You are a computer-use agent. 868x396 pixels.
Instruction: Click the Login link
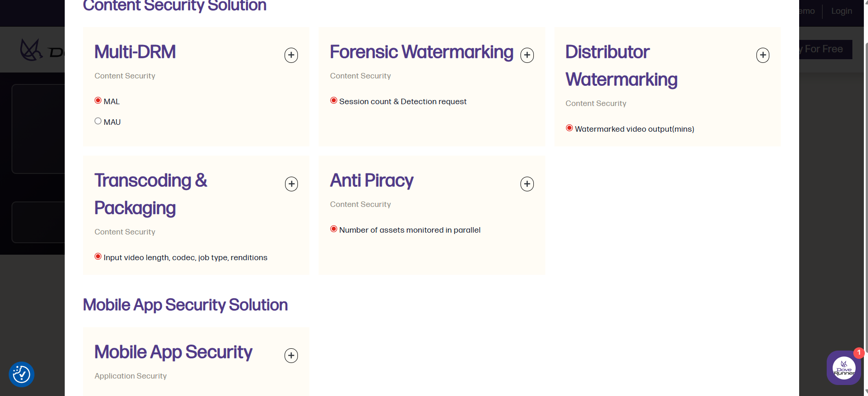[841, 11]
